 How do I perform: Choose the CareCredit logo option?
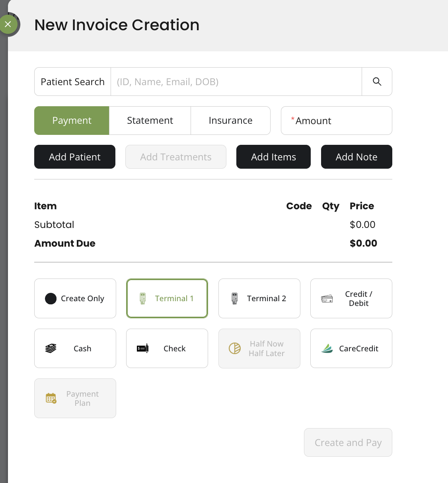[327, 349]
